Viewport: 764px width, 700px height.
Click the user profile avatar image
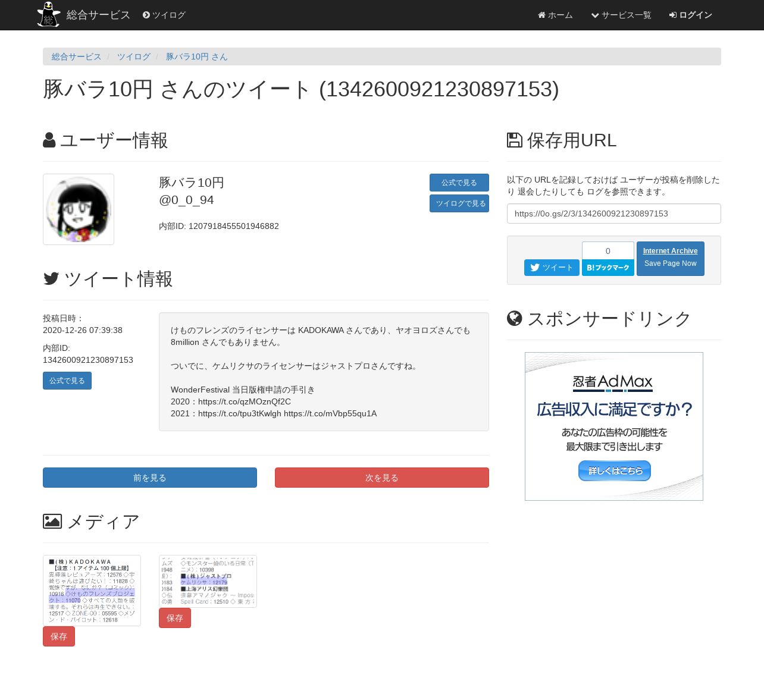[79, 209]
